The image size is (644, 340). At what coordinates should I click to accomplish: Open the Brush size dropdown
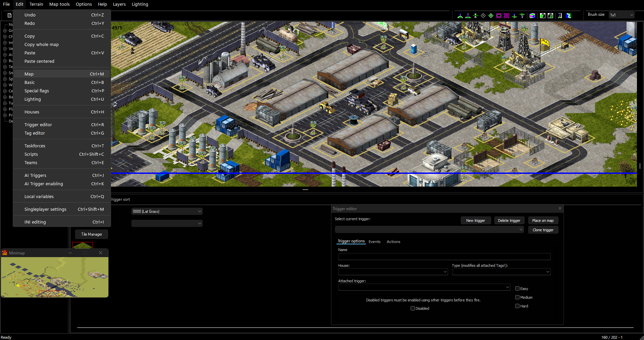tap(622, 15)
